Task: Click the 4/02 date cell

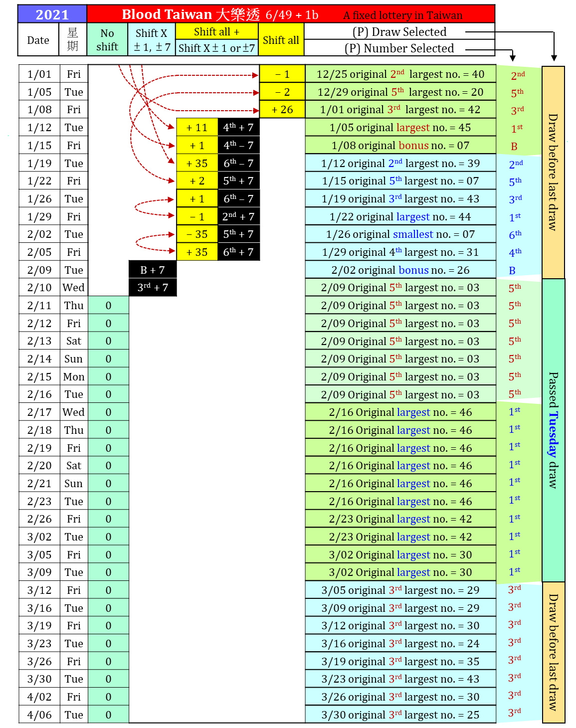Action: click(x=39, y=697)
